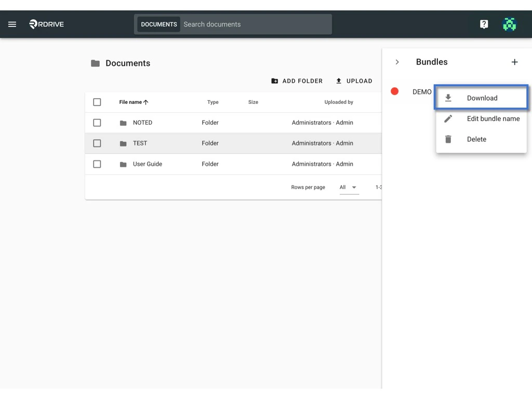Open the NOTED folder name
The height and width of the screenshot is (399, 532).
[142, 123]
